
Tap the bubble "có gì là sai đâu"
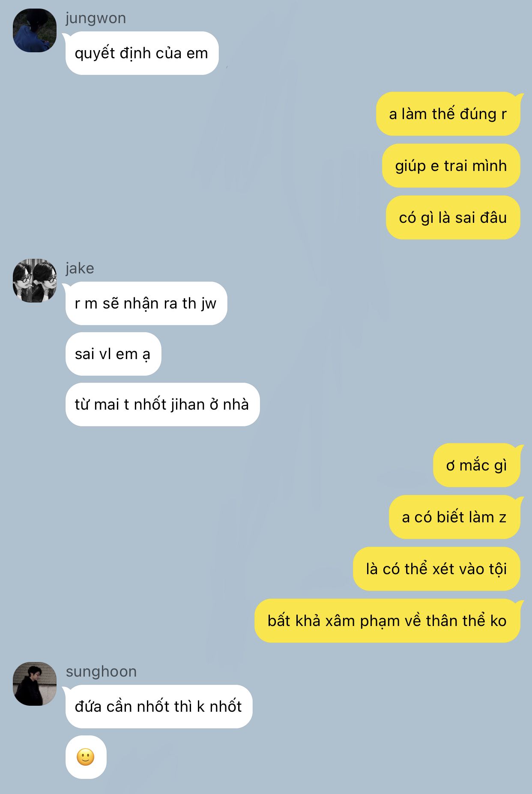(453, 218)
